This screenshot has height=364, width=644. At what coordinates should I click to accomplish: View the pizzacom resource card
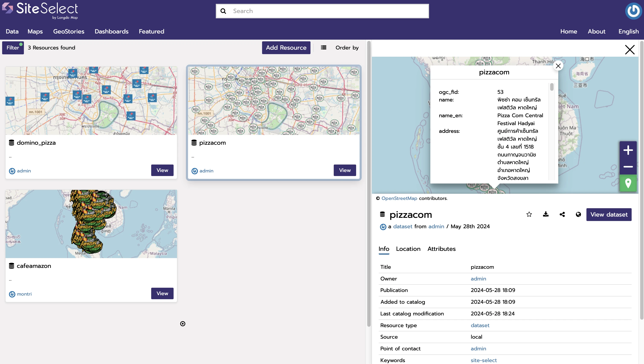pyautogui.click(x=345, y=170)
